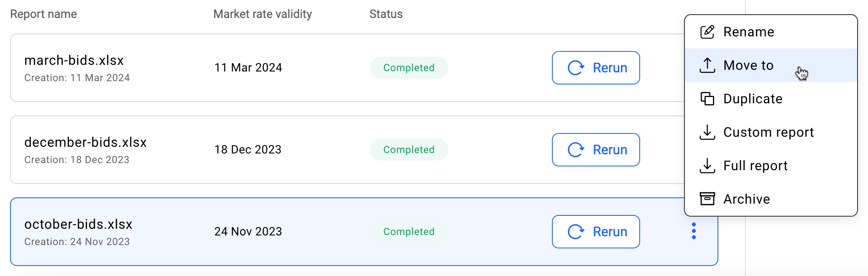
Task: Click the Full report download icon
Action: point(707,166)
